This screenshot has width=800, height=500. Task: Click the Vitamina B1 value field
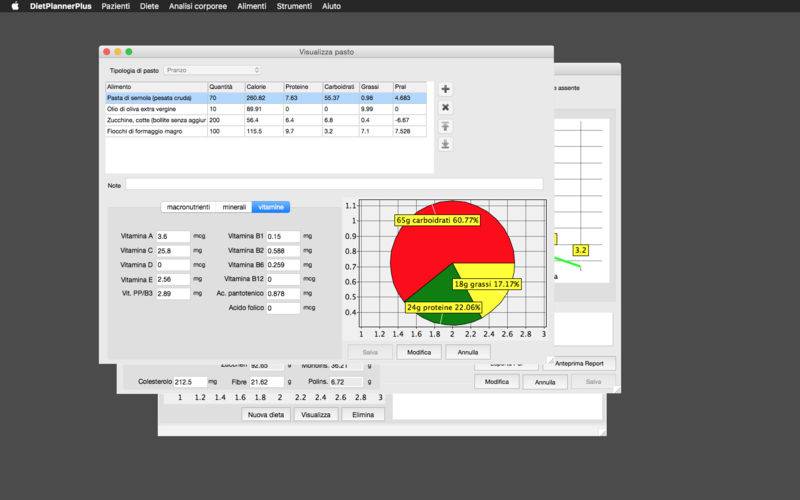tap(283, 236)
